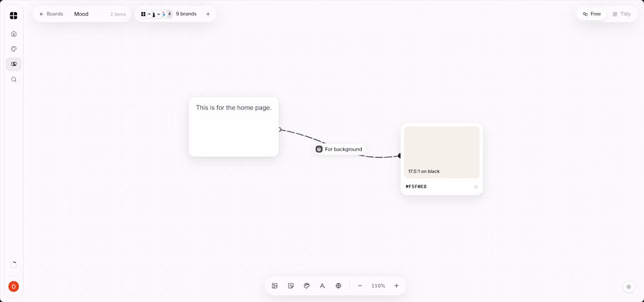Open the stacked brand logos group
Viewport: 644px width, 302px height.
[155, 14]
